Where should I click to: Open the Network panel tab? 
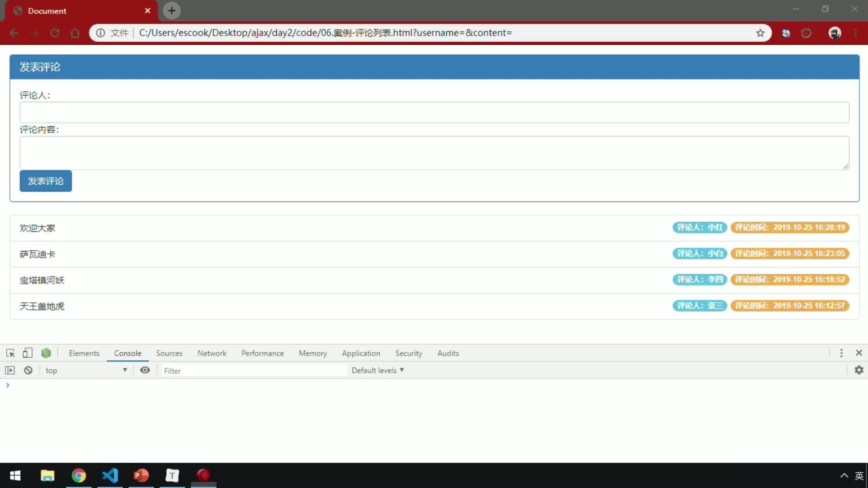coord(212,353)
